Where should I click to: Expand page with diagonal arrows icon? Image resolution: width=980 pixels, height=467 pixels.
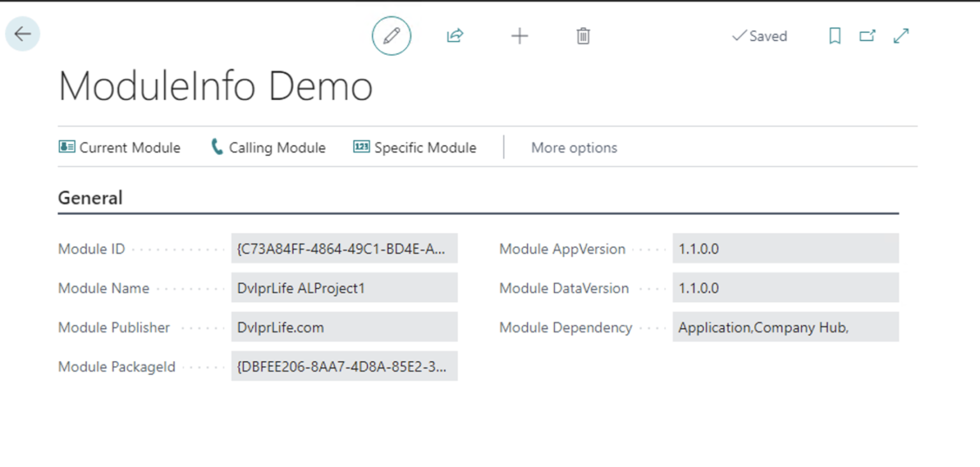(901, 36)
